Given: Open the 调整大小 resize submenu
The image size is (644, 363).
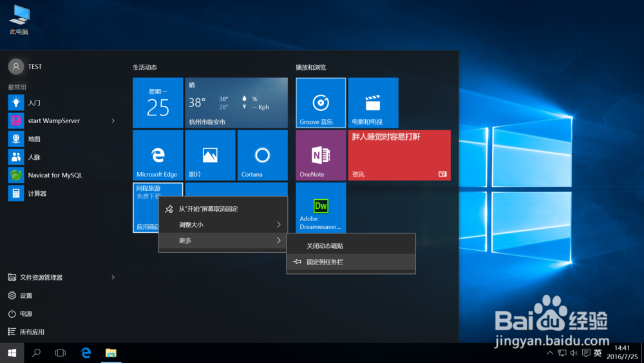Looking at the screenshot, I should click(x=223, y=224).
